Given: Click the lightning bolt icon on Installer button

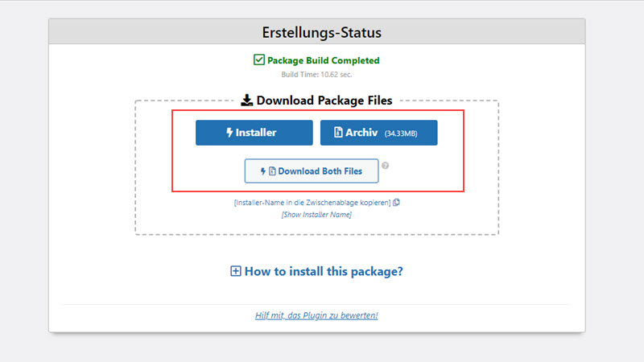Looking at the screenshot, I should coord(229,132).
